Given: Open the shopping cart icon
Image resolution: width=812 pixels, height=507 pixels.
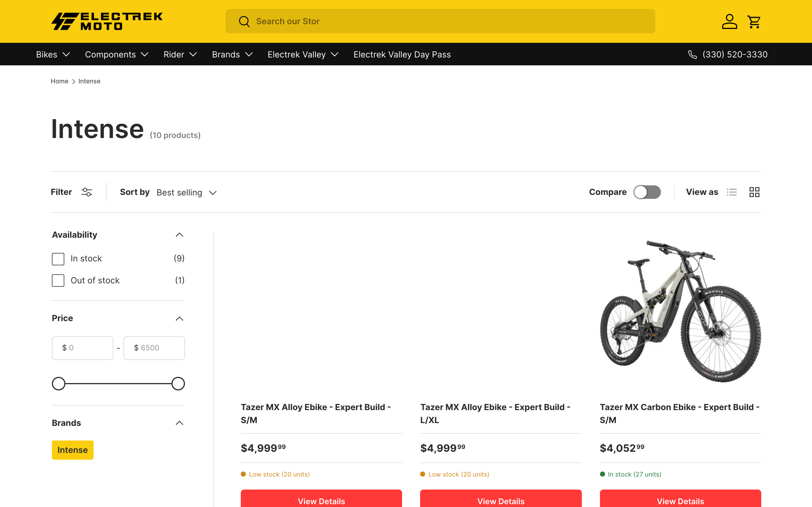Looking at the screenshot, I should (x=754, y=22).
